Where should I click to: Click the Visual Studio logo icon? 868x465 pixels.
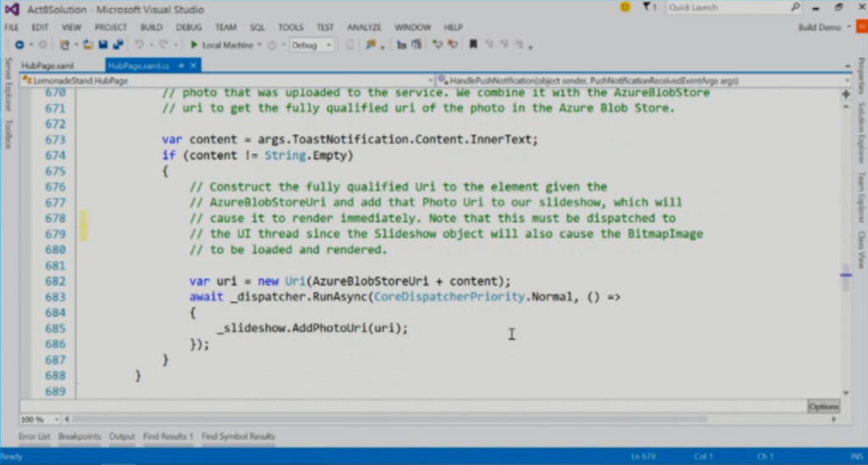pos(12,9)
